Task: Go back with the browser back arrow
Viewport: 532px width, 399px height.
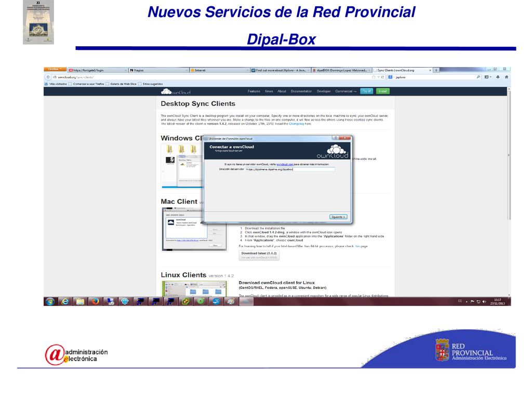Action: [x=48, y=77]
